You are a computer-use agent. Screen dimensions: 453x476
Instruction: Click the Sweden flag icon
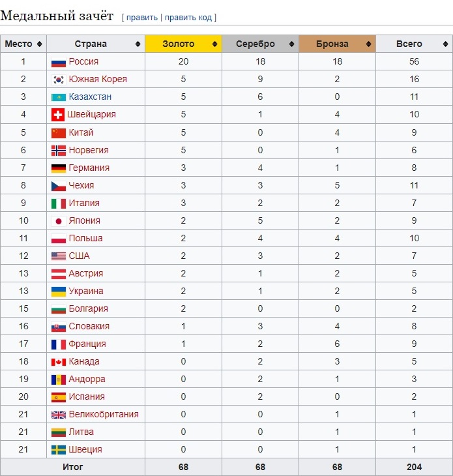(59, 449)
